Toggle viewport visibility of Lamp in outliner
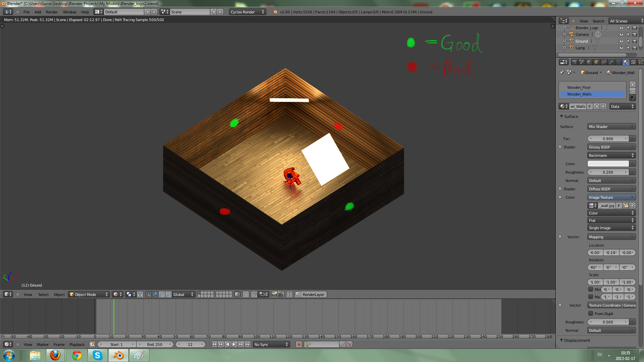This screenshot has width=644, height=362. 621,48
